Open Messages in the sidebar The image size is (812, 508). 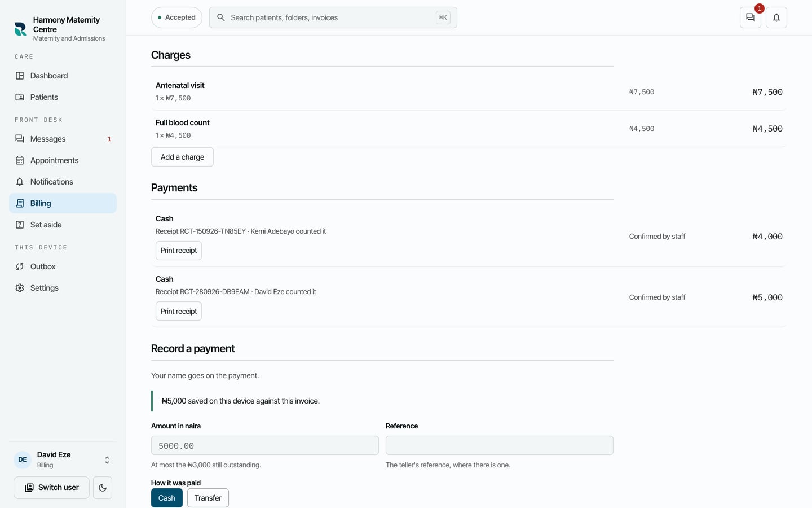63,139
